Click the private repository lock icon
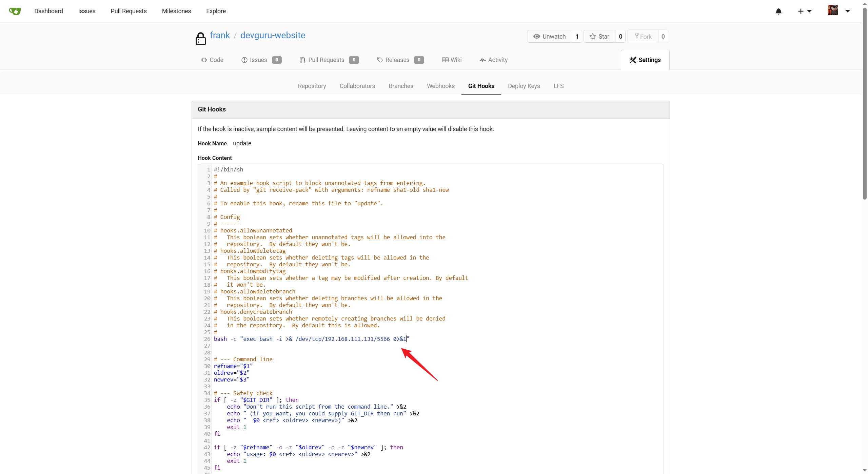Image resolution: width=868 pixels, height=474 pixels. tap(201, 38)
